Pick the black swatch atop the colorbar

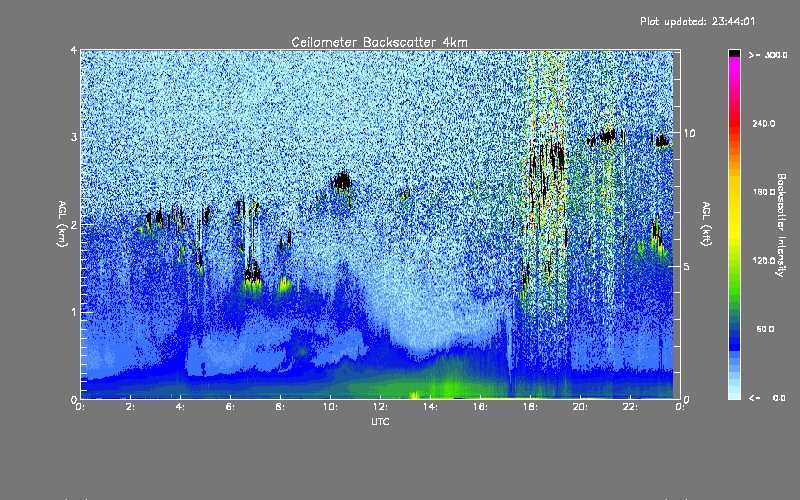[x=734, y=53]
